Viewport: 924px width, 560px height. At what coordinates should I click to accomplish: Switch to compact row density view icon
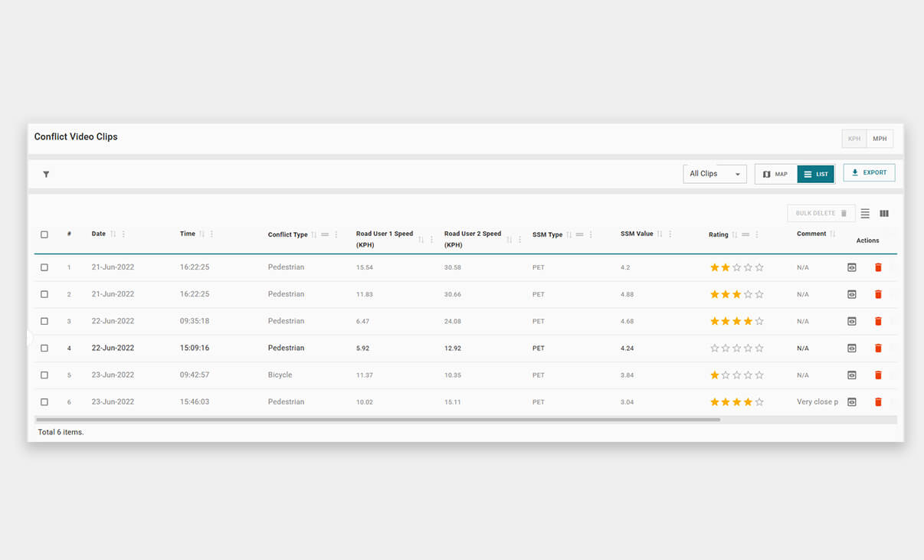(865, 214)
